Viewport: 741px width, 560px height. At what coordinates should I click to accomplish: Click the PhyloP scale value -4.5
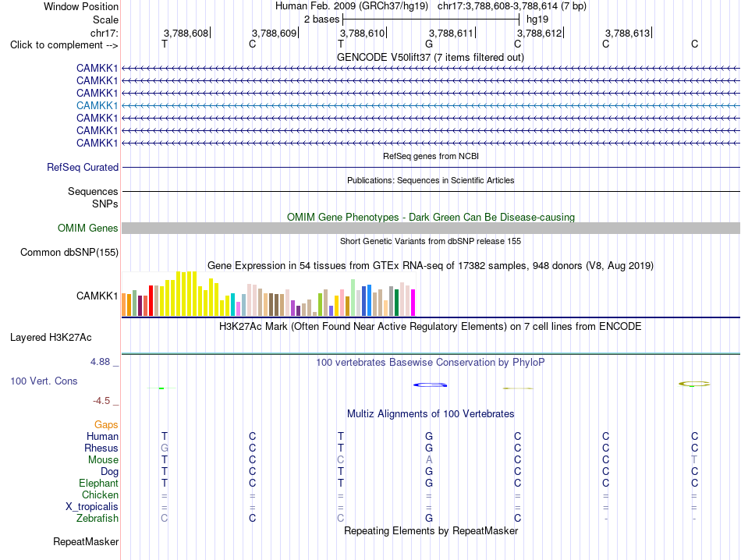(101, 401)
